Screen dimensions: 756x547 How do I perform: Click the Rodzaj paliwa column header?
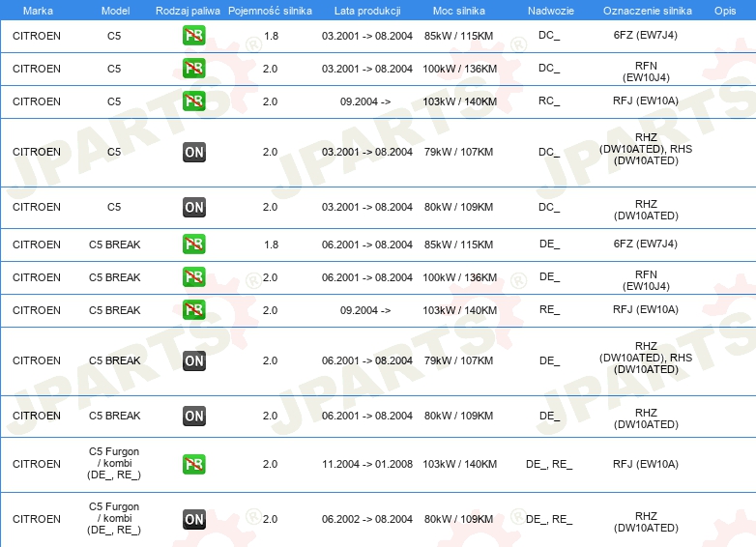pos(188,11)
